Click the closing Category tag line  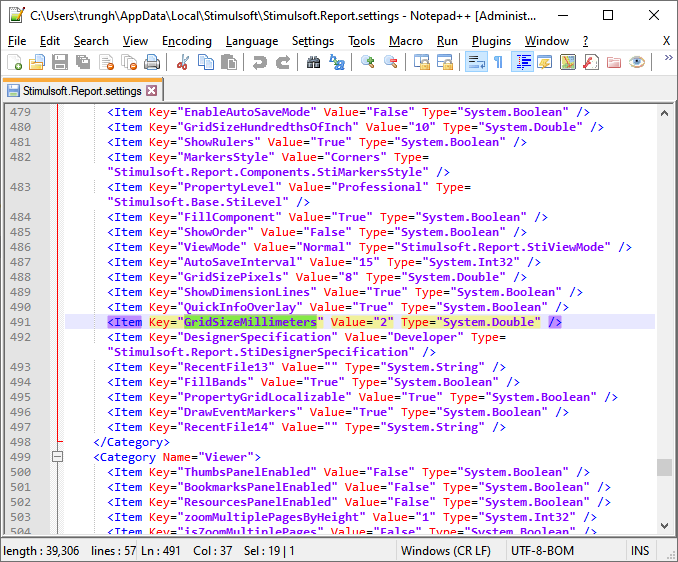point(131,442)
